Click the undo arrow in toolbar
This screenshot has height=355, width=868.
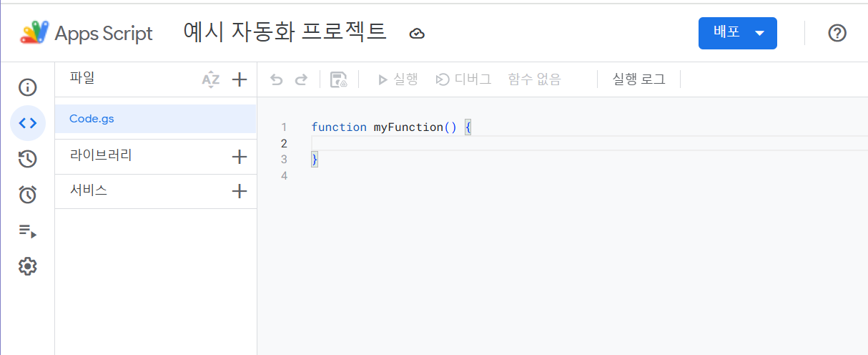click(277, 79)
